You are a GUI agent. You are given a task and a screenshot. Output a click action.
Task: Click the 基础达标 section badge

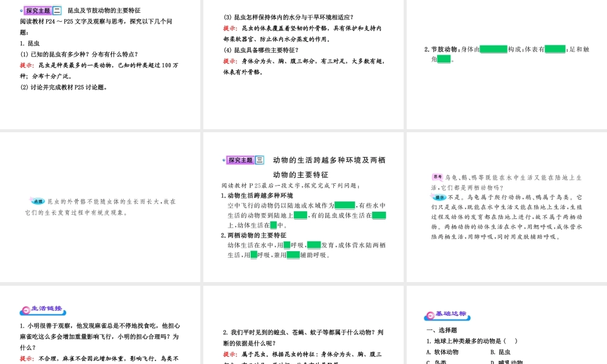coord(447,315)
